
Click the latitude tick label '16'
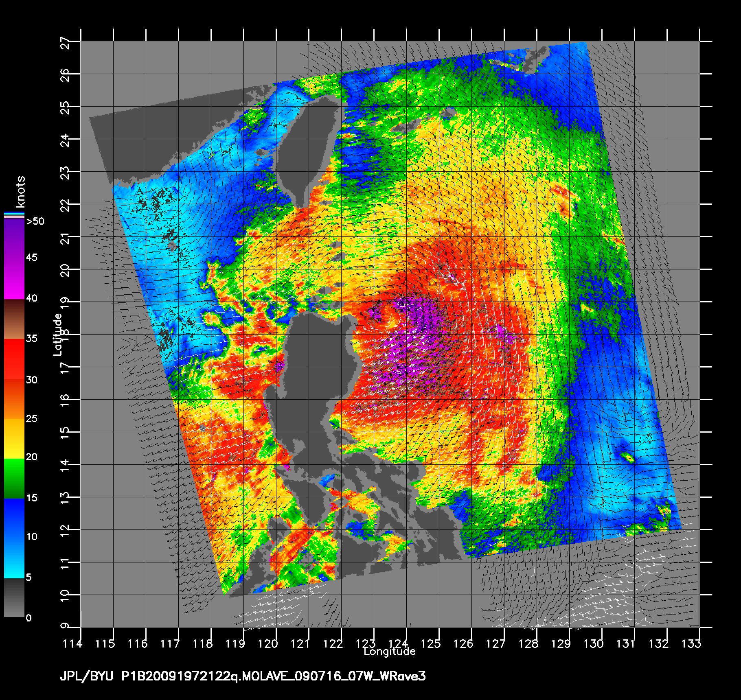point(65,401)
